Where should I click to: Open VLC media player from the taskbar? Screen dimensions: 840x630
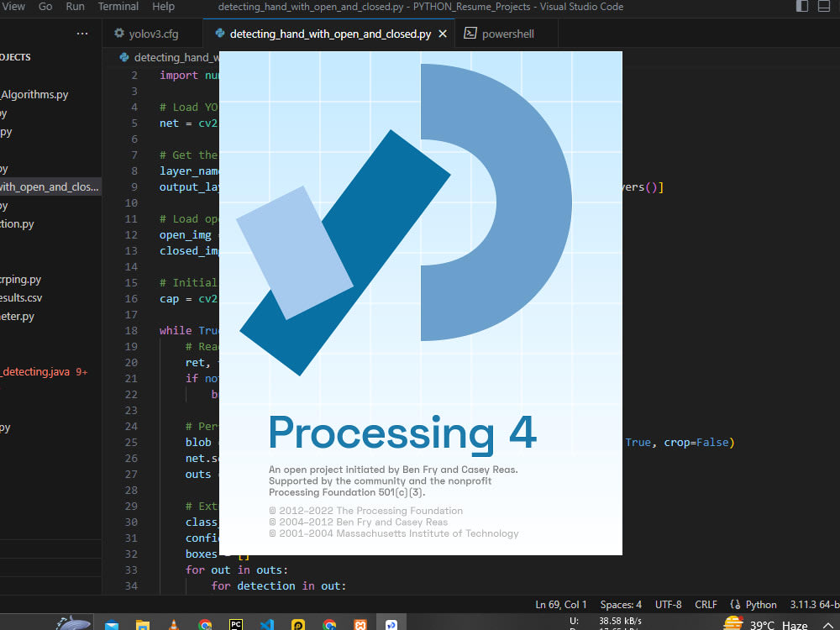173,625
